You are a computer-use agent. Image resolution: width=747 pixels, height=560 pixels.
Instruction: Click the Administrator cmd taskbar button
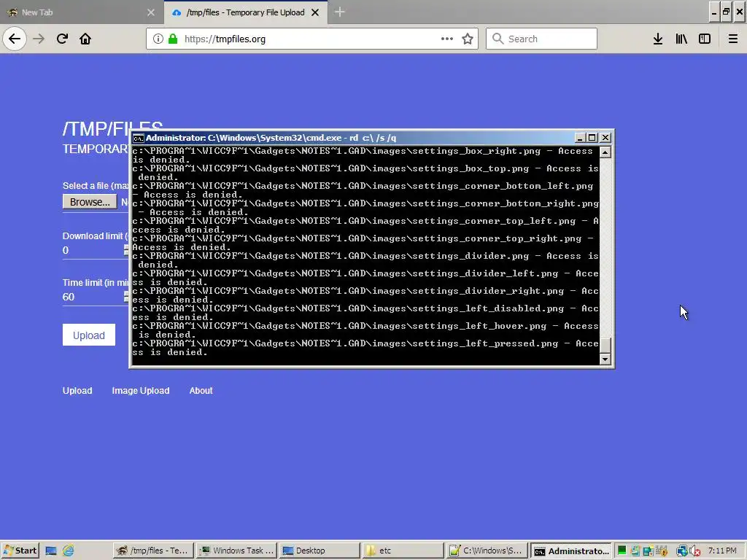[x=570, y=551]
